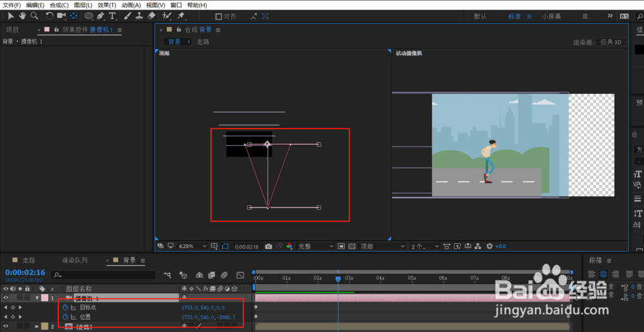Click the tan label swatch of 走路 layer
Viewport: 644px width, 332px height.
click(x=44, y=327)
